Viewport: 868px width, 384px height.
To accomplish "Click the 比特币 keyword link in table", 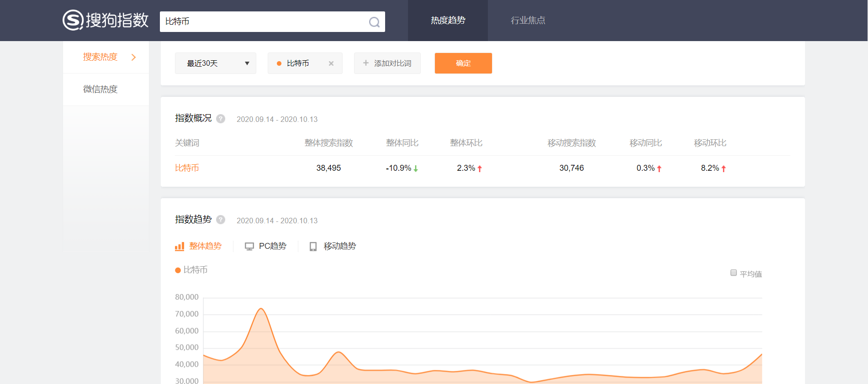I will pos(187,168).
